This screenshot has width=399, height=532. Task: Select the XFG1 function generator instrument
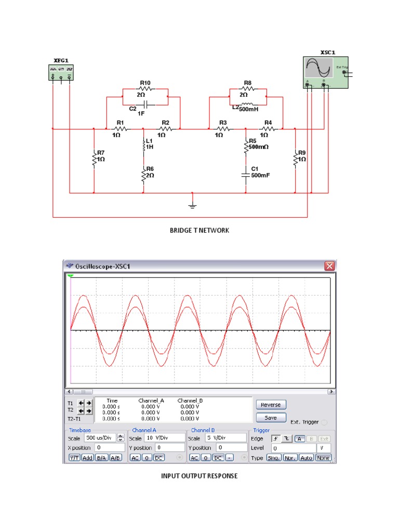tap(61, 73)
